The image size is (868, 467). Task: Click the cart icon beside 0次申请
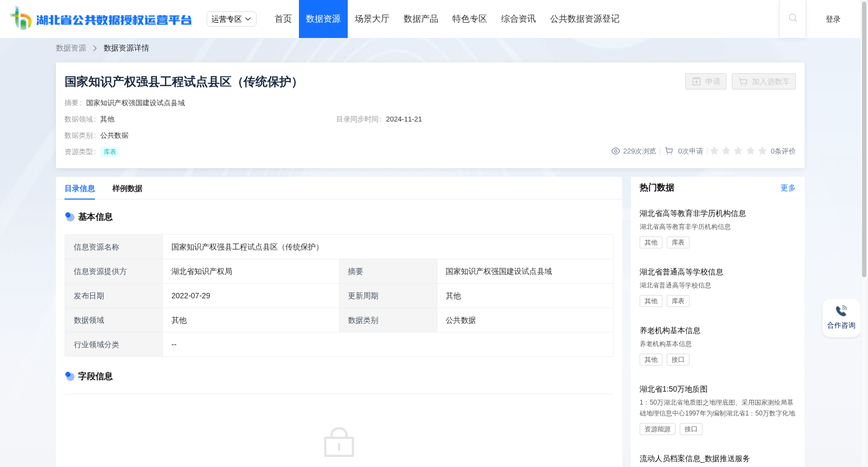pos(669,151)
